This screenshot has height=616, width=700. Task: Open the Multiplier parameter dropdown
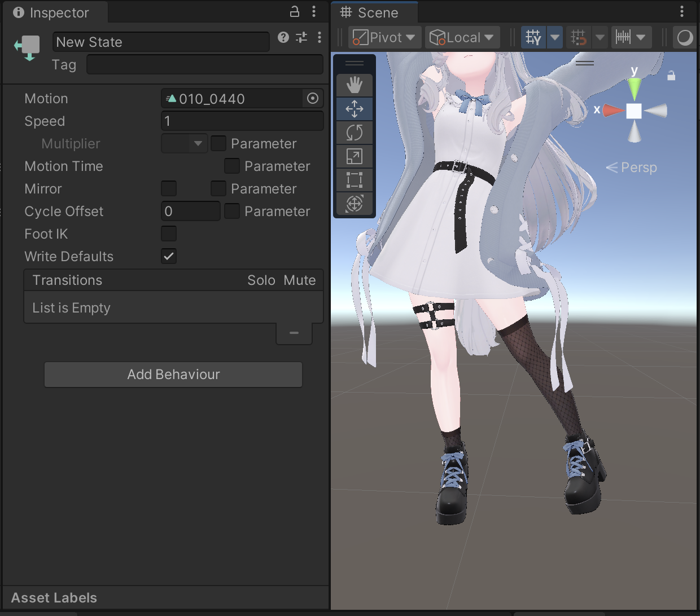point(184,143)
